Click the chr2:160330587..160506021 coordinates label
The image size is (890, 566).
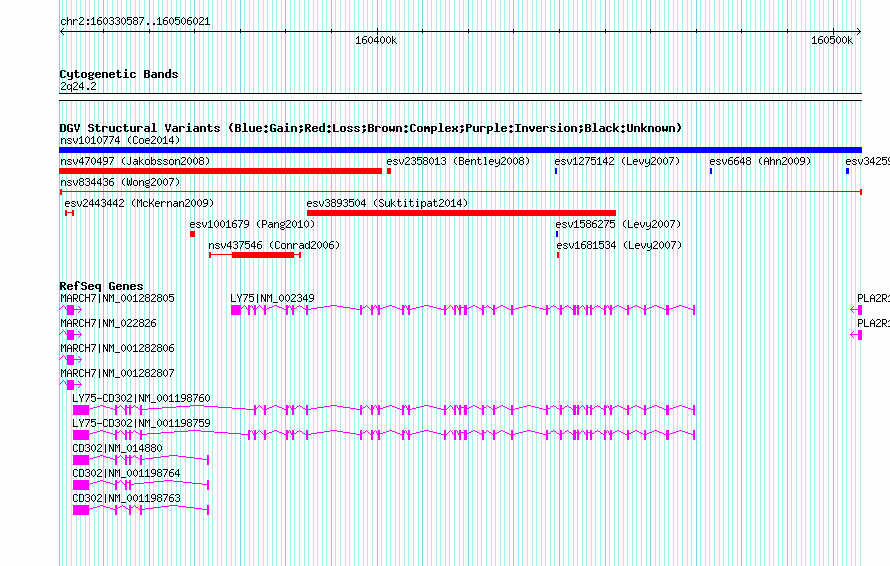tap(135, 21)
